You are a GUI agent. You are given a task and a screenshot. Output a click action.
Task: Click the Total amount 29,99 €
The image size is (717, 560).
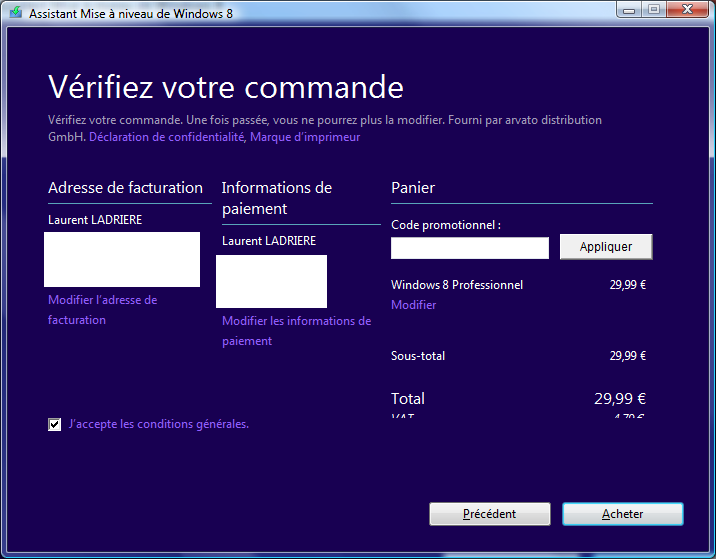point(620,399)
